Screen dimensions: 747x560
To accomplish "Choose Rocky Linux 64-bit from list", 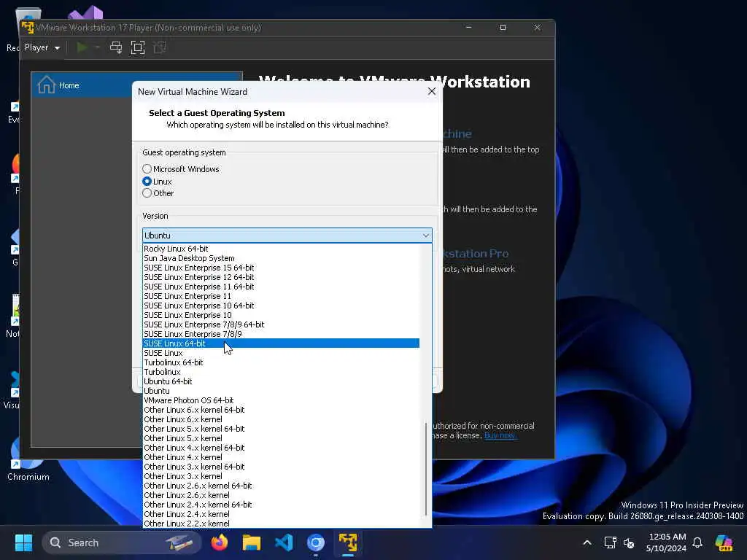I will [281, 249].
